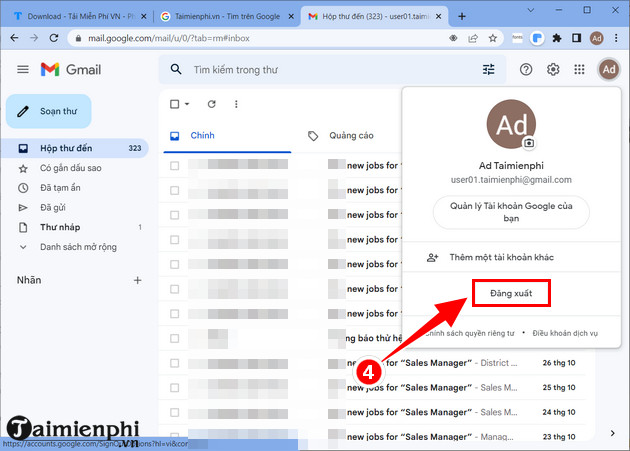
Task: Open a new browser tab with plus
Action: 462,16
